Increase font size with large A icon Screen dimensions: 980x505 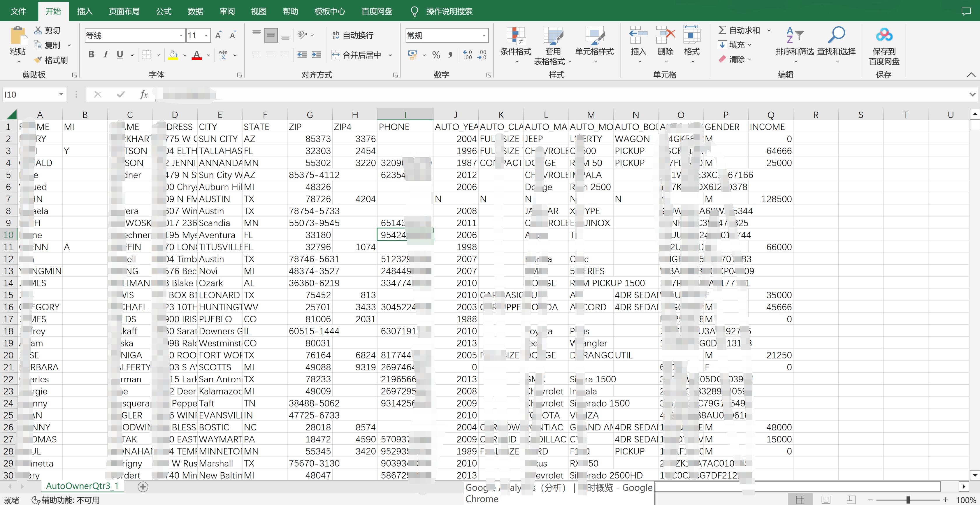coord(218,35)
